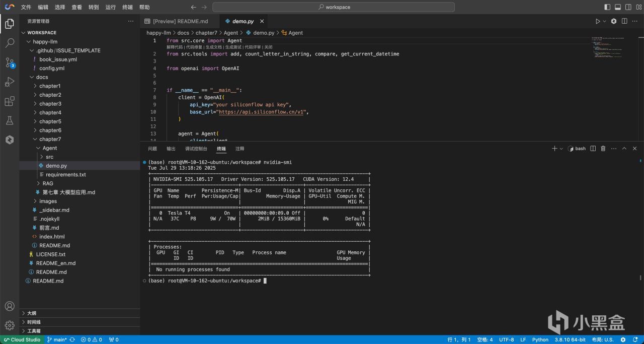Open the run button dropdown arrow
This screenshot has width=644, height=344.
604,21
